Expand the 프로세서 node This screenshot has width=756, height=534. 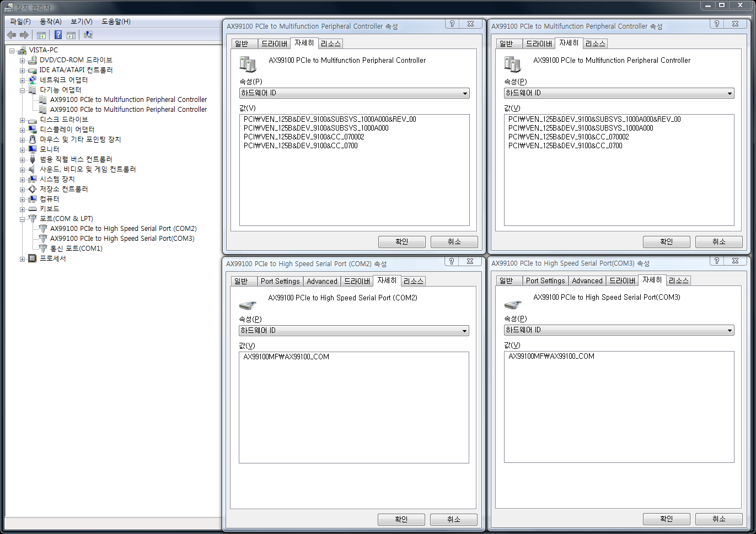[x=22, y=259]
